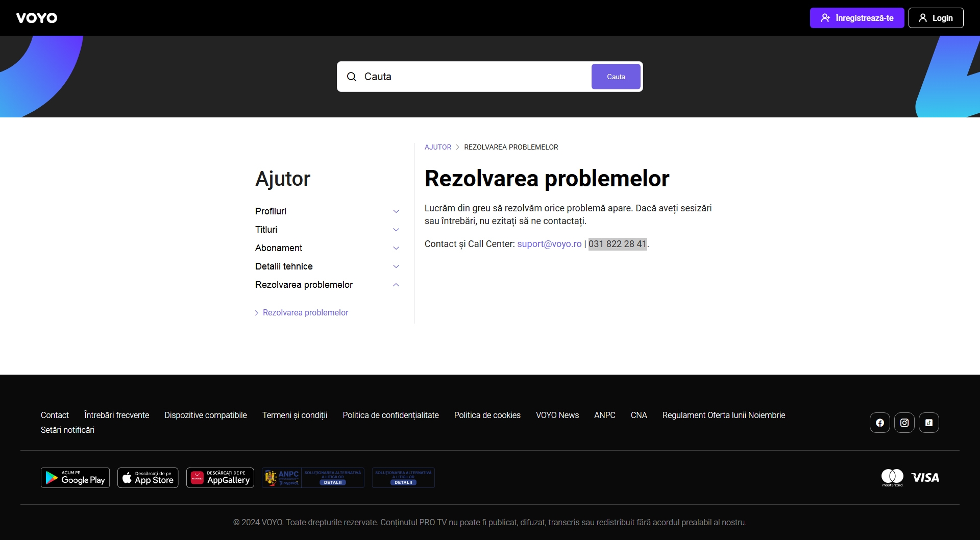Expand the Profiluri section
Viewport: 980px width, 540px height.
point(396,211)
